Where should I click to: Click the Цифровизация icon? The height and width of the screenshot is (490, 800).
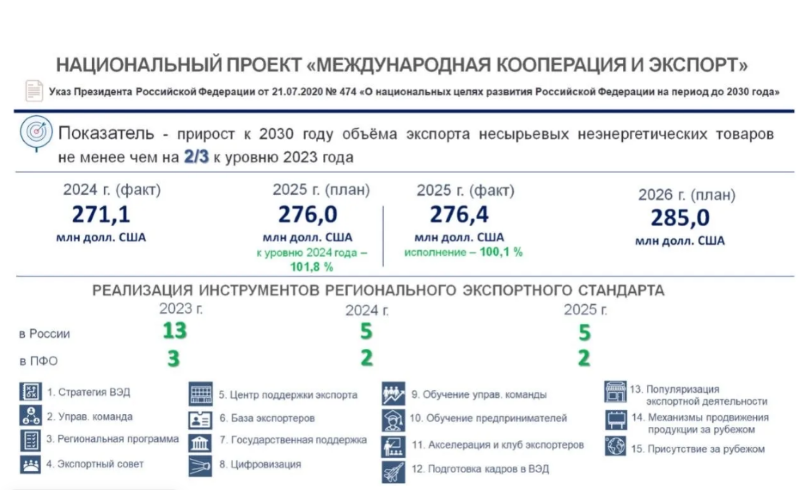200,465
